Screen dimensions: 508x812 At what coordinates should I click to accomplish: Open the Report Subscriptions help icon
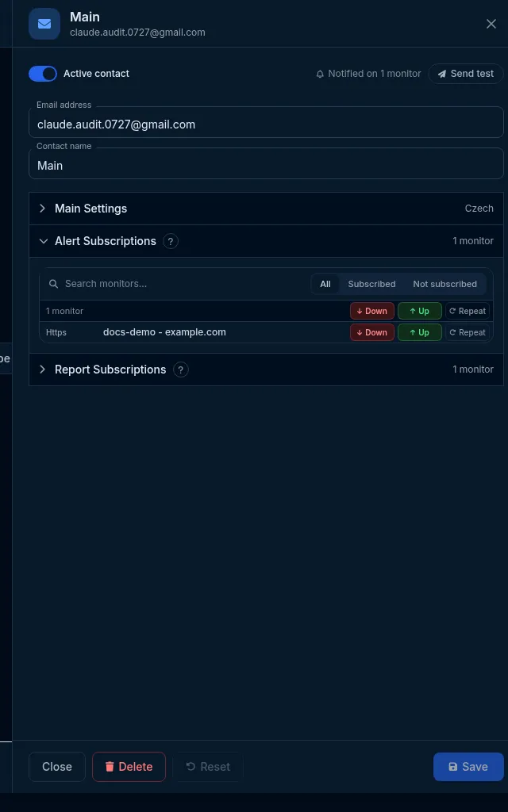[180, 370]
